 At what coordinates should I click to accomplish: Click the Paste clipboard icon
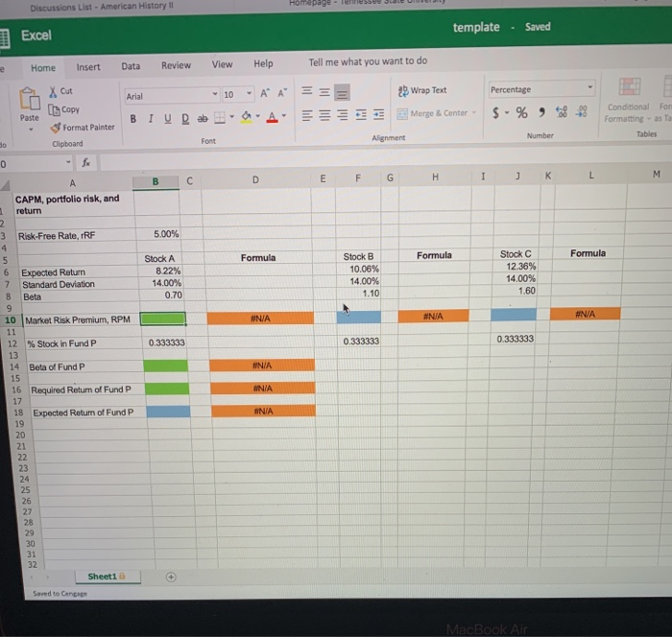pyautogui.click(x=29, y=99)
